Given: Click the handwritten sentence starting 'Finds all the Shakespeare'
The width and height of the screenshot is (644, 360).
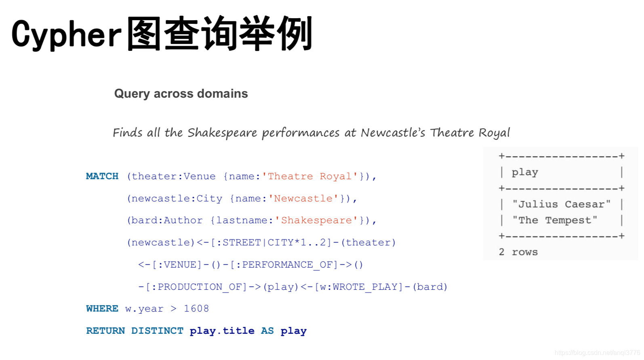Looking at the screenshot, I should point(311,133).
